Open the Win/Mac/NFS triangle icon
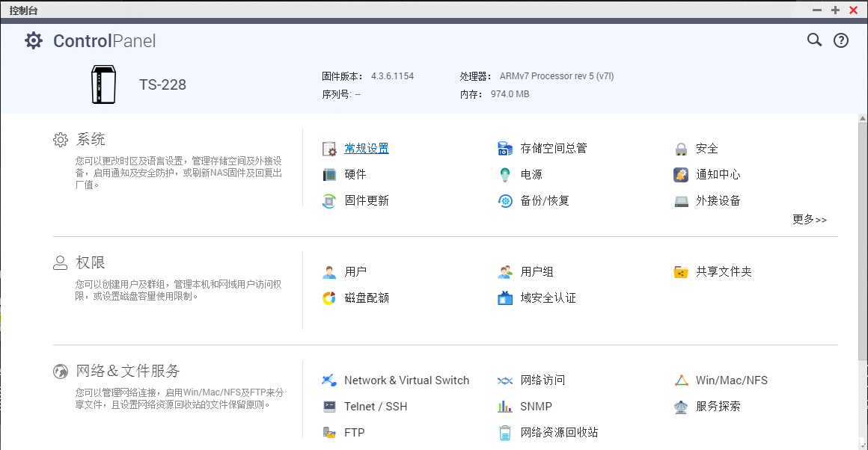 coord(681,380)
